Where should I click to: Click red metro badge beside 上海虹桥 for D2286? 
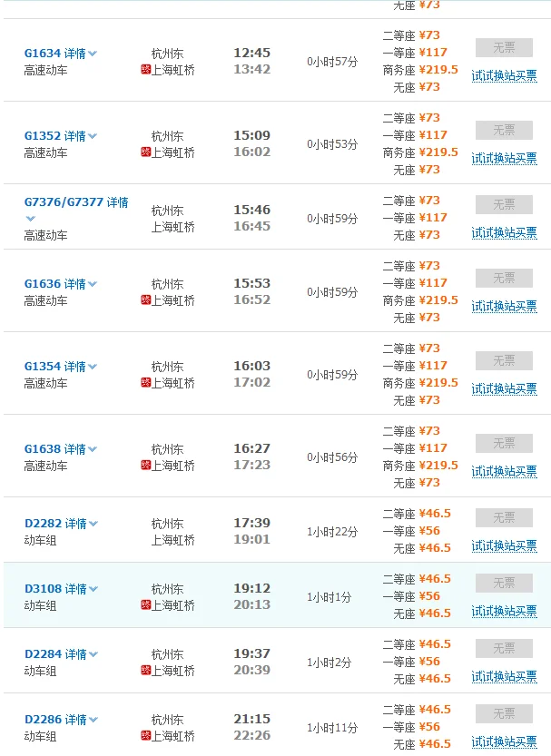pyautogui.click(x=147, y=737)
